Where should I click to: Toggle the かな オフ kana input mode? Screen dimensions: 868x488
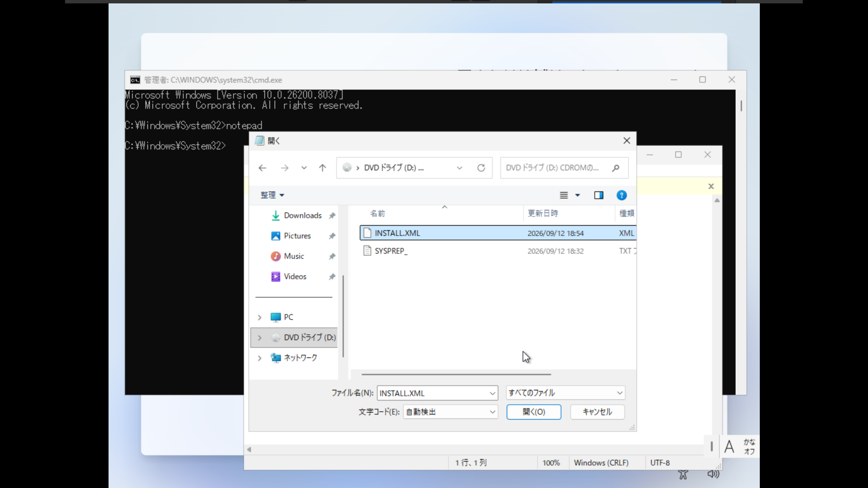click(x=749, y=446)
